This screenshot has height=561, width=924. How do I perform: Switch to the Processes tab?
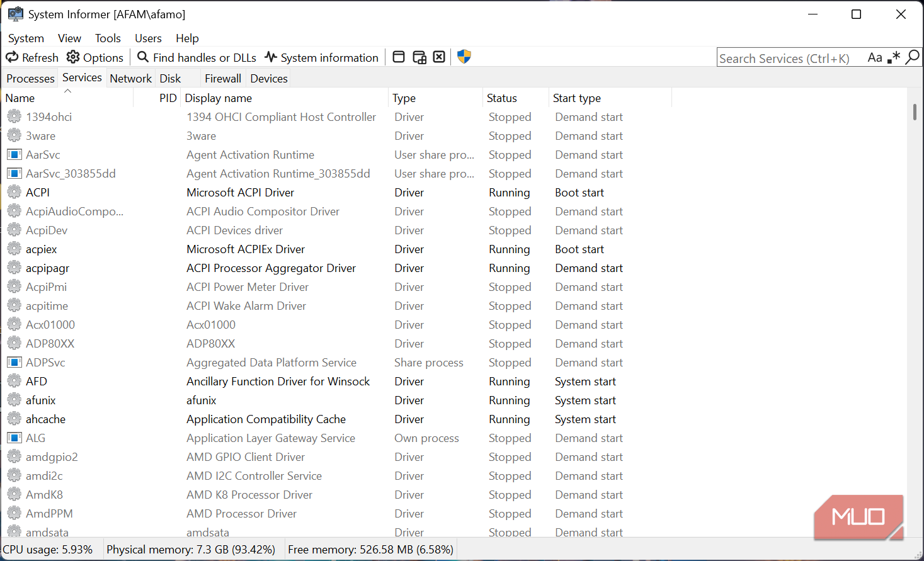pos(30,79)
